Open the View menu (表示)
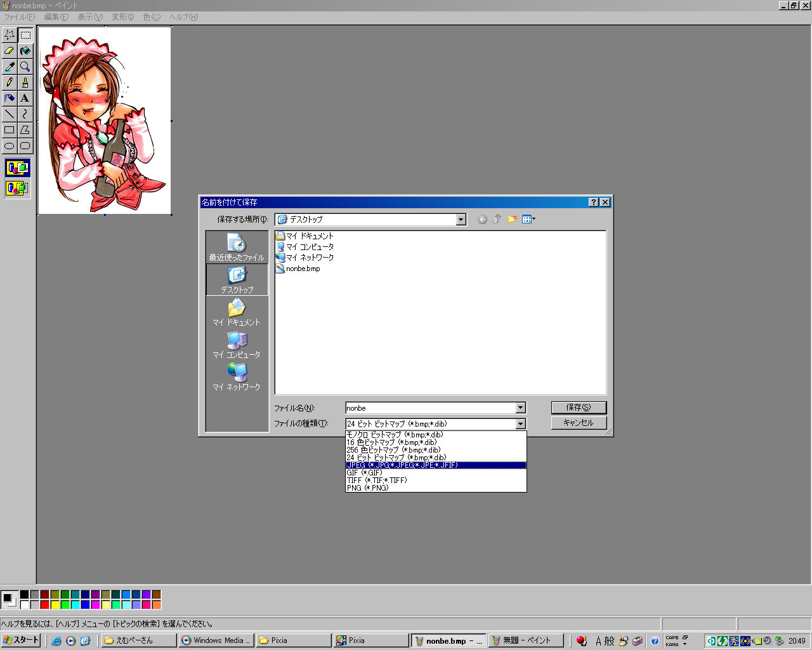Screen dimensions: 812x650 (90, 17)
